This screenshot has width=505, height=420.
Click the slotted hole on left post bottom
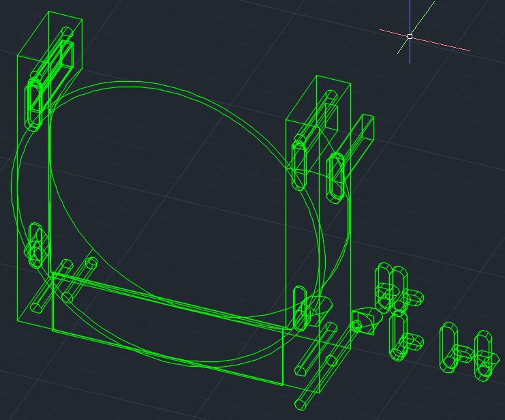[x=36, y=242]
